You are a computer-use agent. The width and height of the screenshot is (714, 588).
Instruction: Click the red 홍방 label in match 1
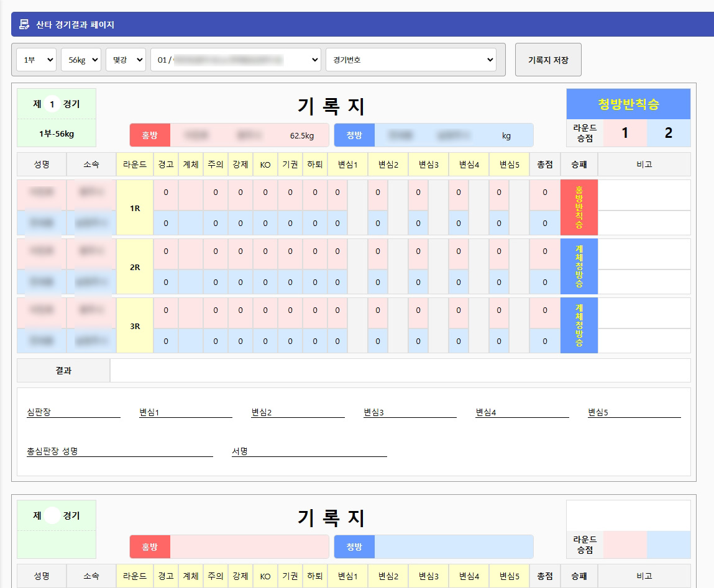[x=150, y=135]
